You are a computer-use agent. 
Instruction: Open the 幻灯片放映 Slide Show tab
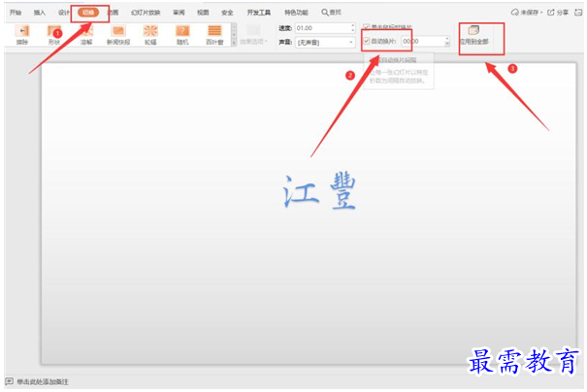coord(146,13)
